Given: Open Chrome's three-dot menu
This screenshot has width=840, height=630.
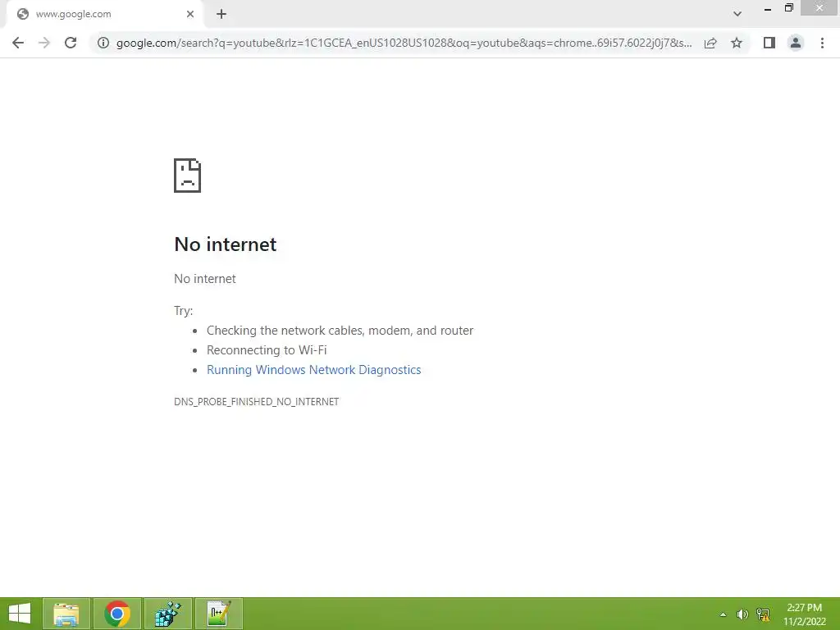Looking at the screenshot, I should [822, 43].
